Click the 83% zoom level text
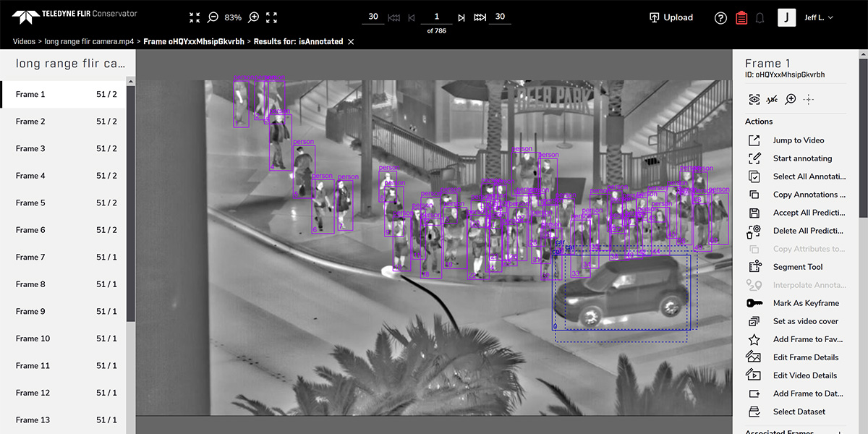 (233, 17)
